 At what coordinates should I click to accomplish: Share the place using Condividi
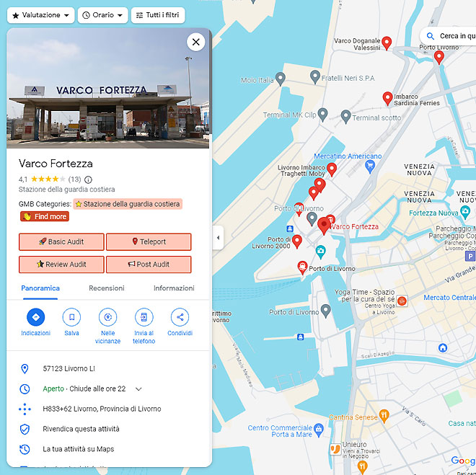[180, 317]
